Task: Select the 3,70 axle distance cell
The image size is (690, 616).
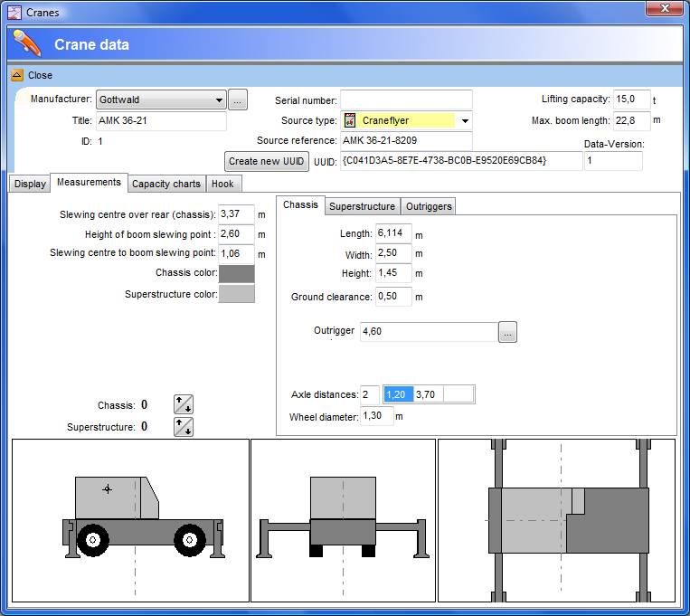Action: pos(428,394)
